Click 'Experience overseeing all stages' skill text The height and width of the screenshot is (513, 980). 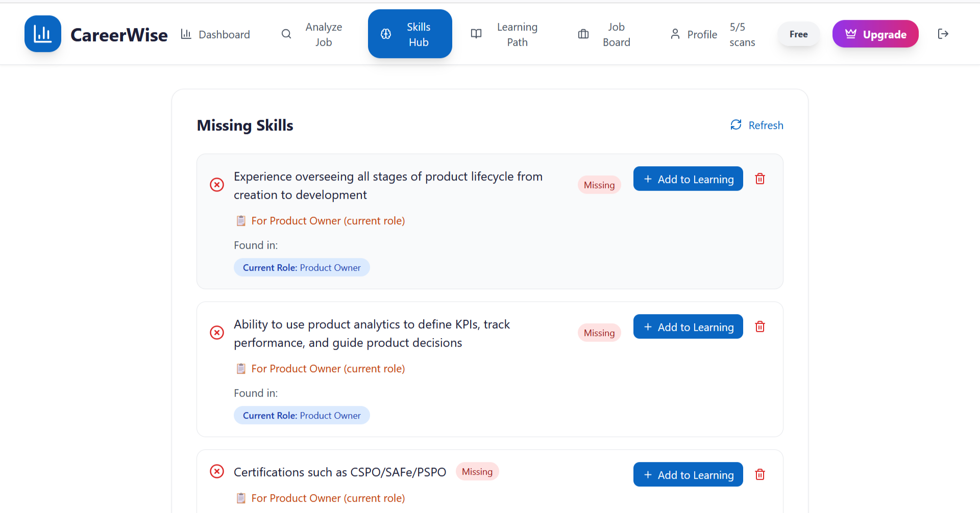388,186
